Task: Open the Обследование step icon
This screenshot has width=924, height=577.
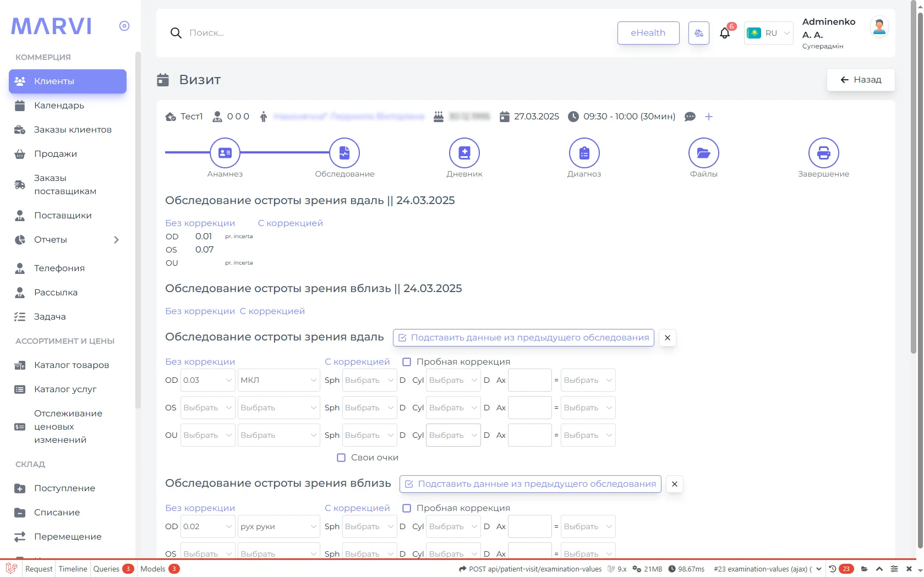Action: 345,153
